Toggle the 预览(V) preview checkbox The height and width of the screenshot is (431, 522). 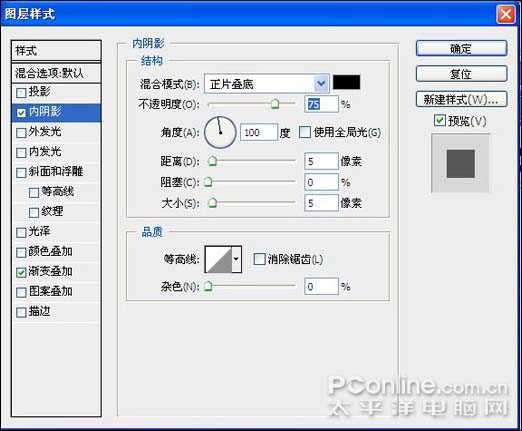tap(440, 120)
